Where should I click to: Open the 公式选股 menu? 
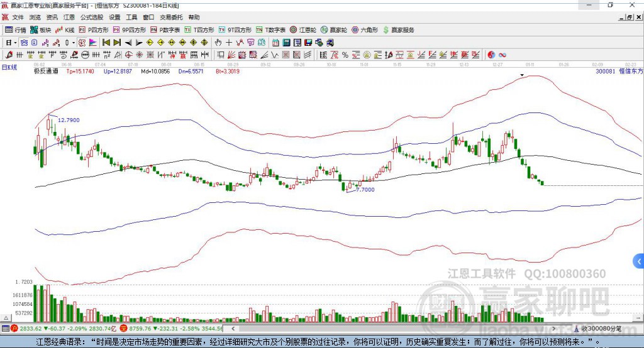click(x=92, y=17)
